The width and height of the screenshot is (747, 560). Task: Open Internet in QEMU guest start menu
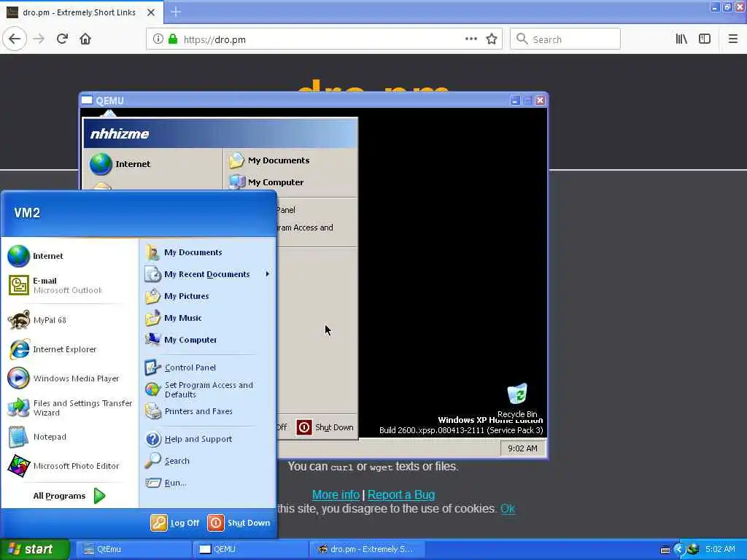click(x=120, y=164)
